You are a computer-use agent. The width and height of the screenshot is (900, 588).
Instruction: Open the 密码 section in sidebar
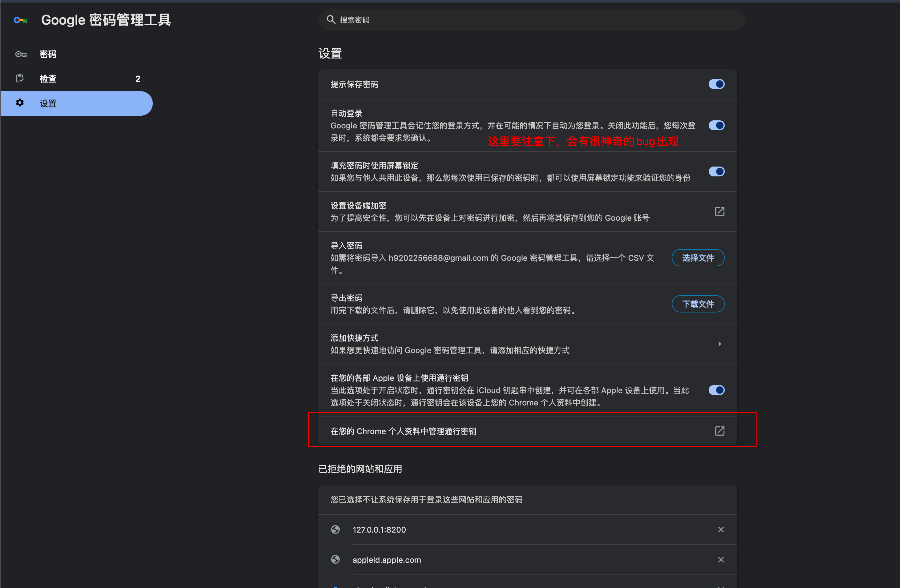(x=76, y=54)
